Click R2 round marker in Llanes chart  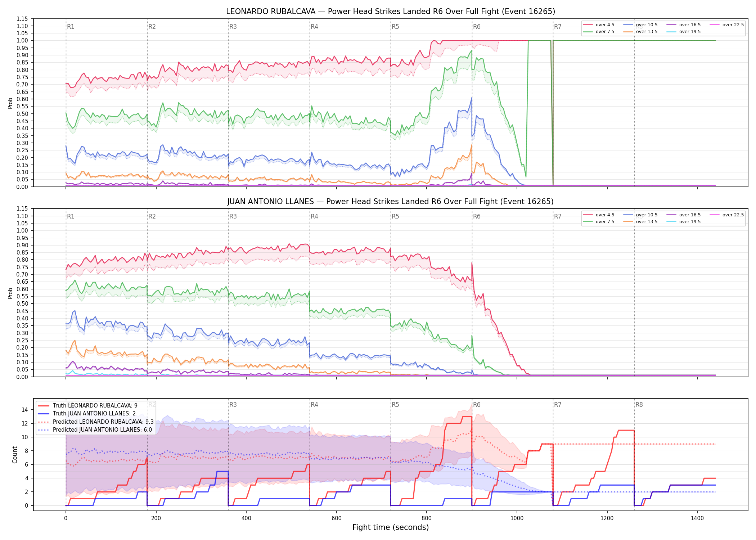[x=152, y=216]
